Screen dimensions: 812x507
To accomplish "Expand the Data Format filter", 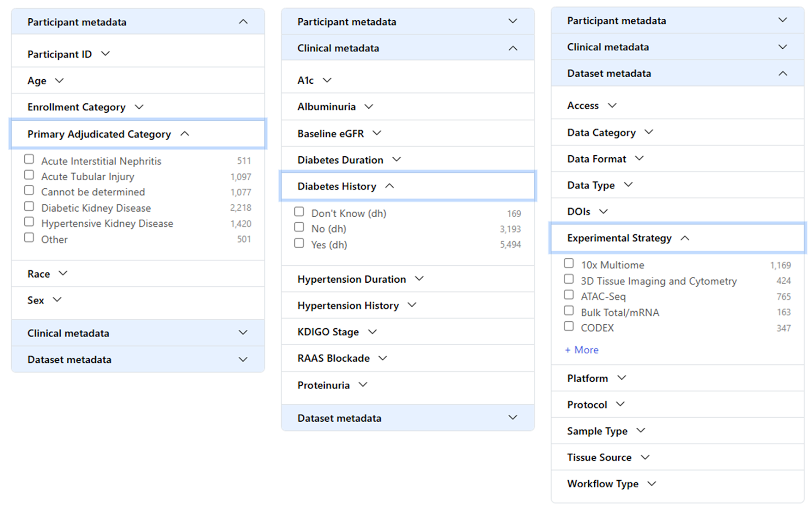I will point(678,159).
